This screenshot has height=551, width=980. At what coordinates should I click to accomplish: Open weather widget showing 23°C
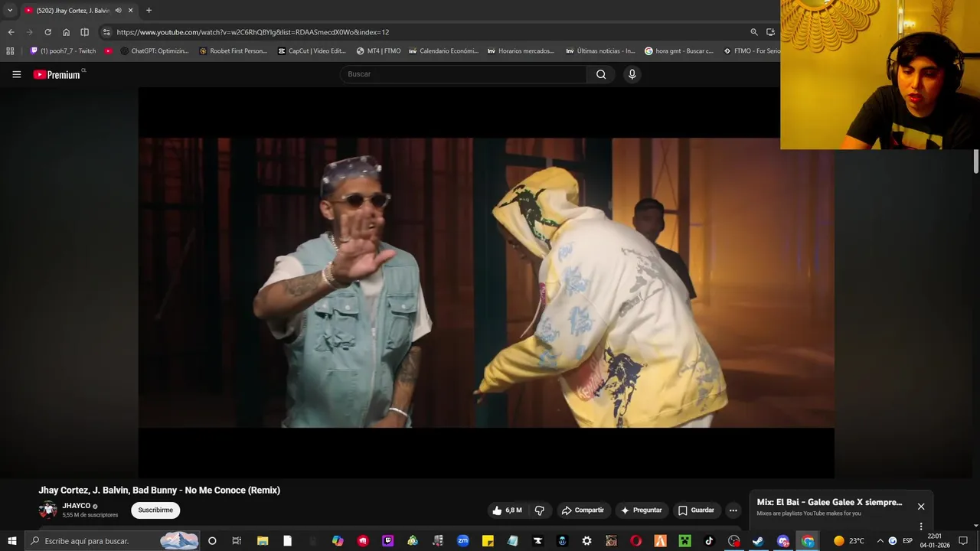click(849, 541)
